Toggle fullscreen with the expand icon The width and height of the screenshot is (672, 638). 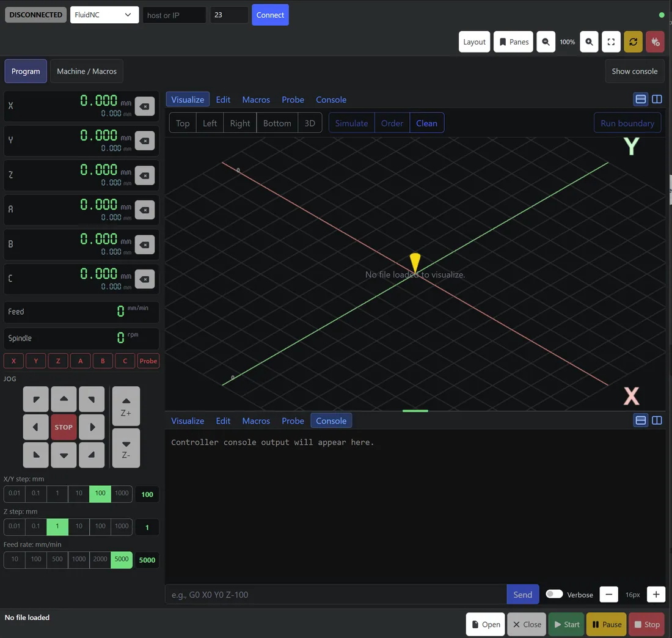(x=611, y=42)
